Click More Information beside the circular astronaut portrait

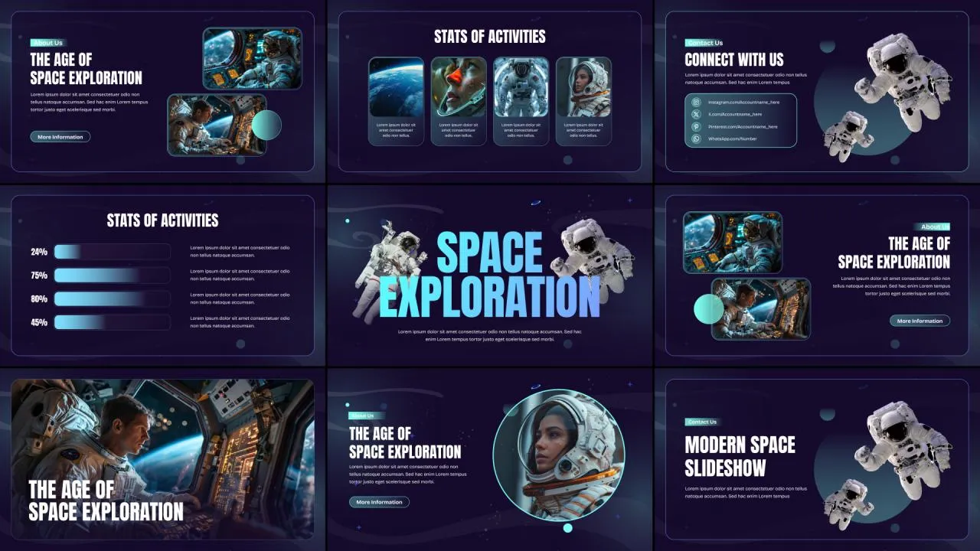pos(379,502)
